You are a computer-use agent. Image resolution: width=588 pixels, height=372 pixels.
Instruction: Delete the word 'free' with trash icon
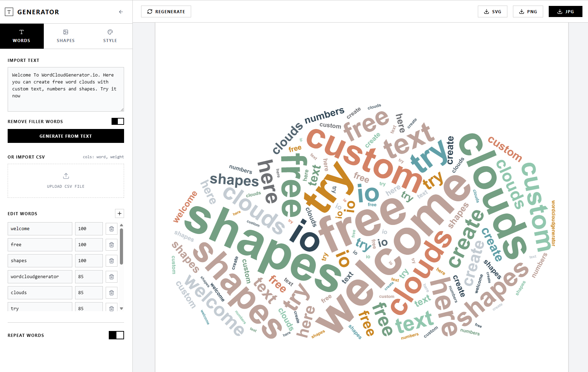(111, 245)
